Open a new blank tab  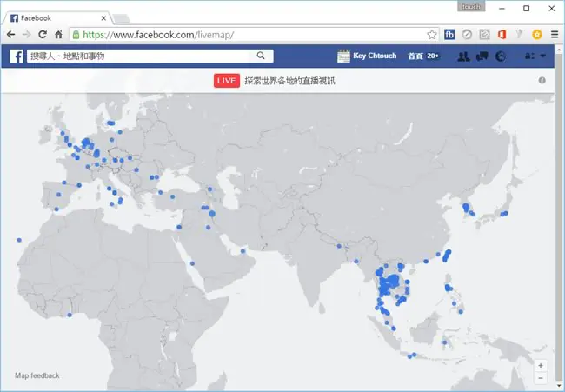(x=121, y=18)
